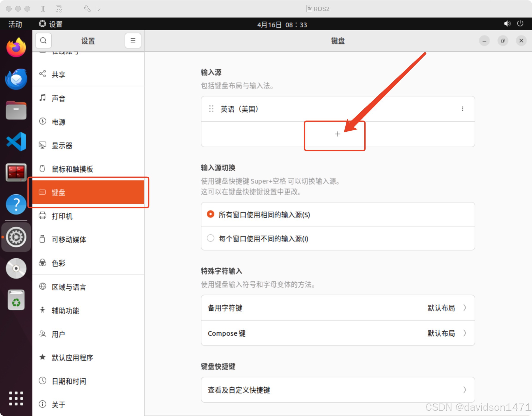The width and height of the screenshot is (532, 416).
Task: Click 活动 in the top bar
Action: coord(15,24)
